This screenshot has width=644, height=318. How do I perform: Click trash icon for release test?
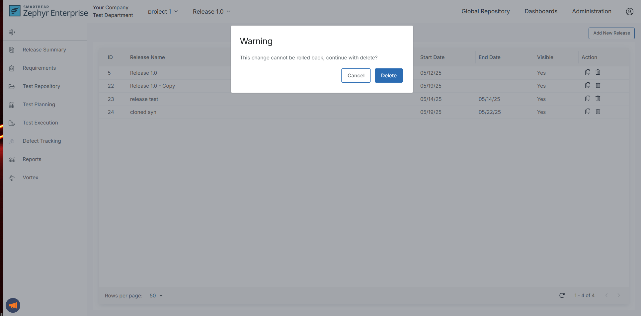click(598, 99)
